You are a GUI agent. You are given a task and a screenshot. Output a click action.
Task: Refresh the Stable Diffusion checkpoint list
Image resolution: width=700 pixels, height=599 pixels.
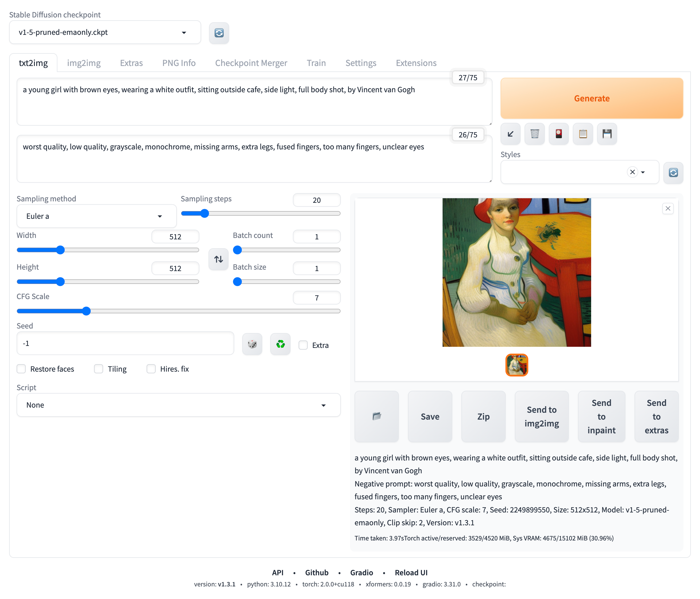pos(219,33)
